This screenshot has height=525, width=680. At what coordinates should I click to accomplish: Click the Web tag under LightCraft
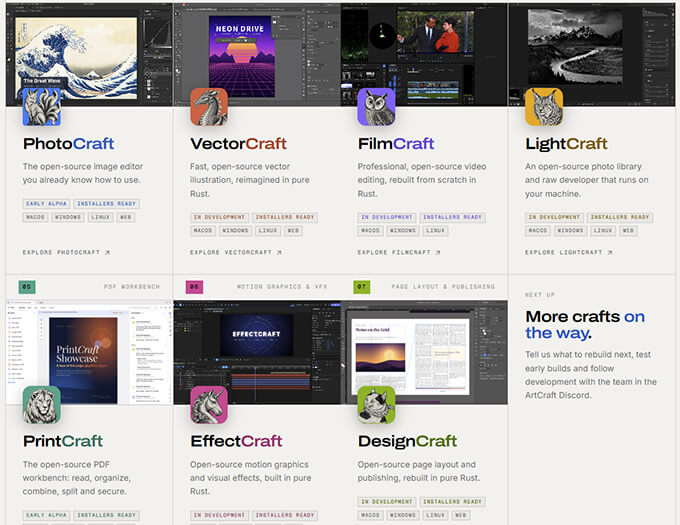[x=628, y=231]
